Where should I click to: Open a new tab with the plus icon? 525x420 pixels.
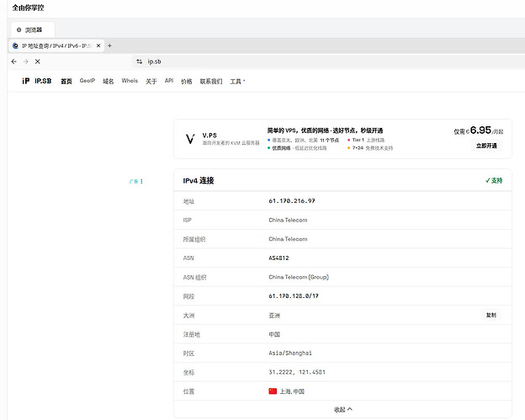pyautogui.click(x=109, y=45)
